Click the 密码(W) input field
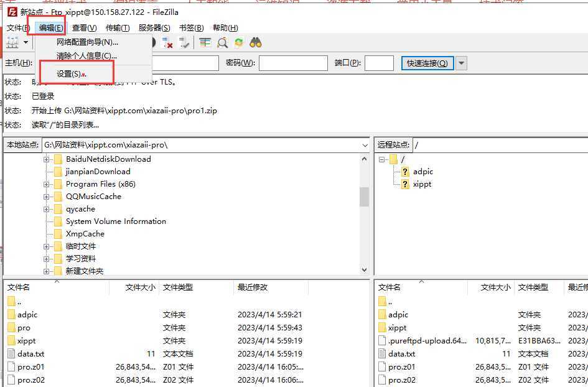This screenshot has height=387, width=588. coord(293,63)
